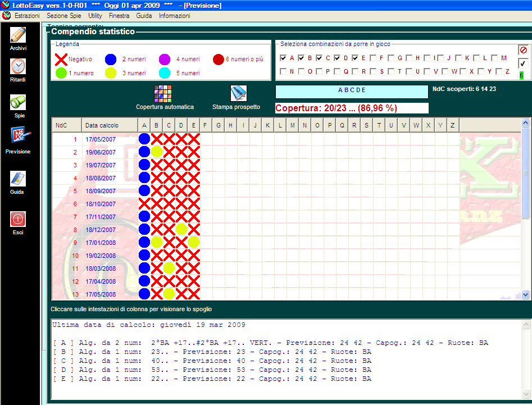Click the Copertura 20/23 result field
This screenshot has height=405, width=532.
coord(352,108)
